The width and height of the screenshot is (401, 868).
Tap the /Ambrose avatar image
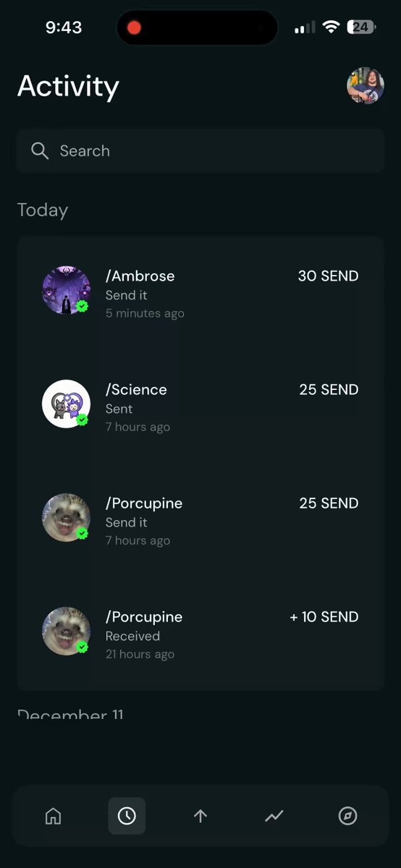66,290
